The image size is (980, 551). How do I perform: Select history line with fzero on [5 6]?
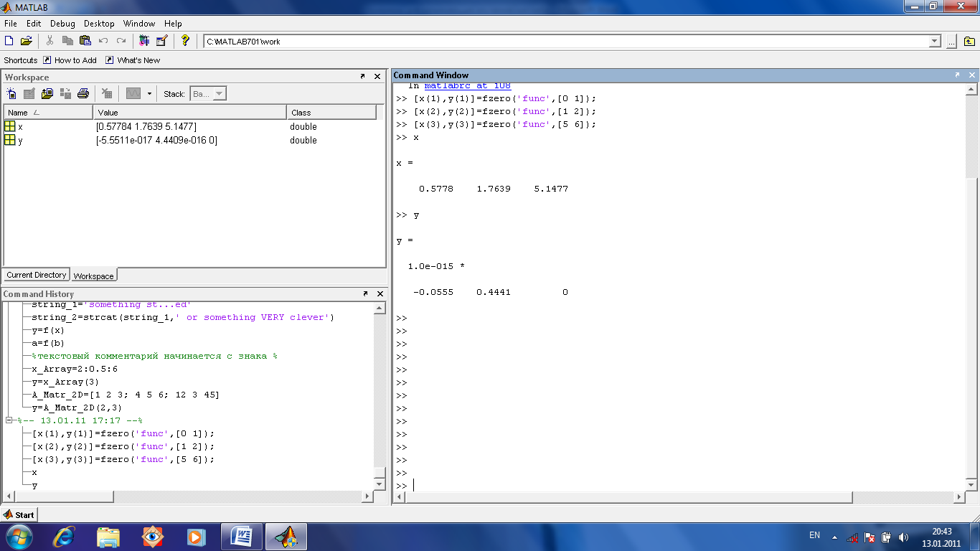(x=123, y=459)
